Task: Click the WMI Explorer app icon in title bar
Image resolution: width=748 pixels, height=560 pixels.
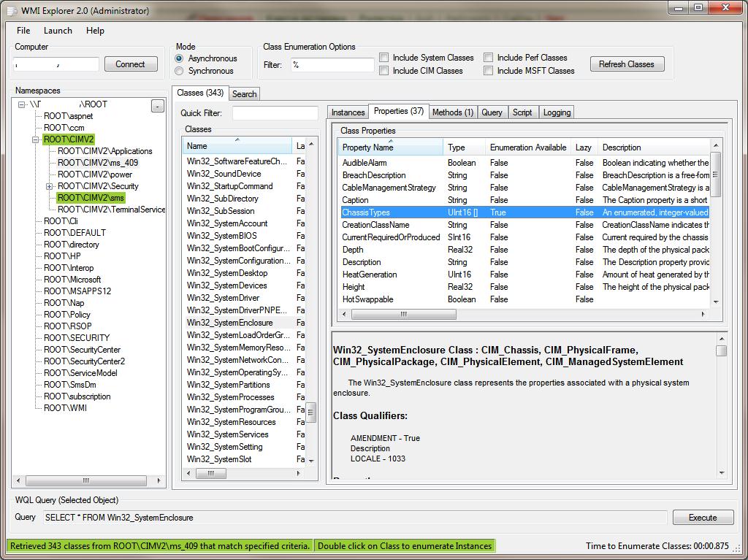Action: point(13,11)
